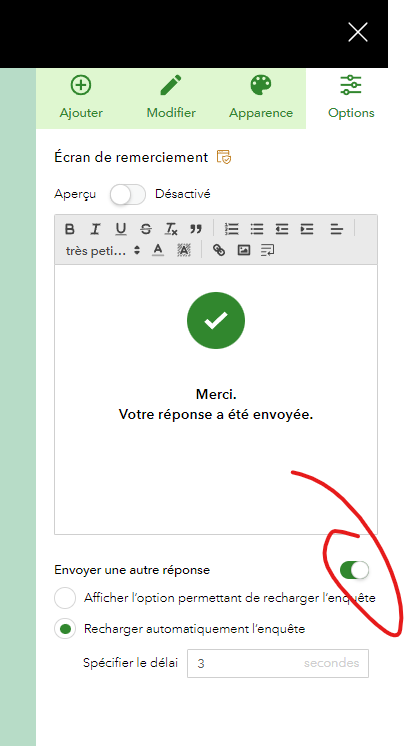The width and height of the screenshot is (406, 746).
Task: Open the très petit font size dropdown
Action: pyautogui.click(x=103, y=250)
